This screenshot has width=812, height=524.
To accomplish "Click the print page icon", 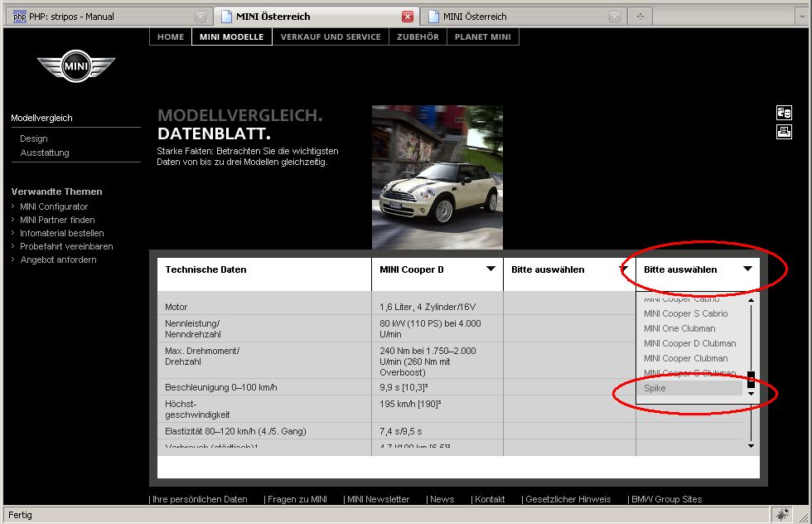I will (x=784, y=132).
